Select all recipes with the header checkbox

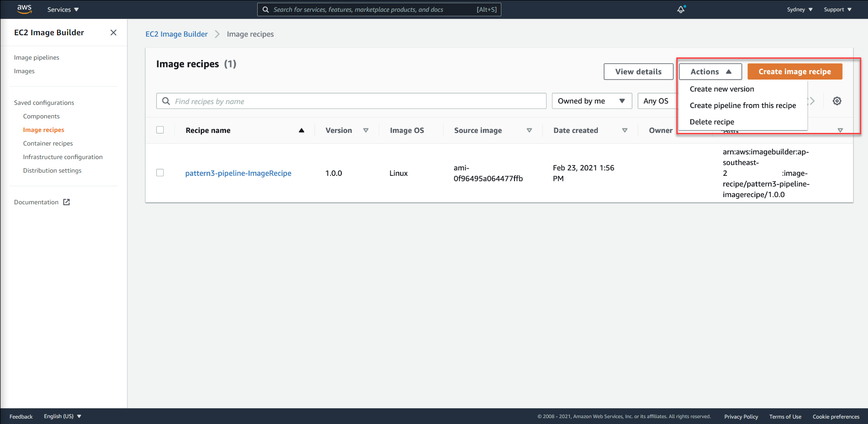160,130
